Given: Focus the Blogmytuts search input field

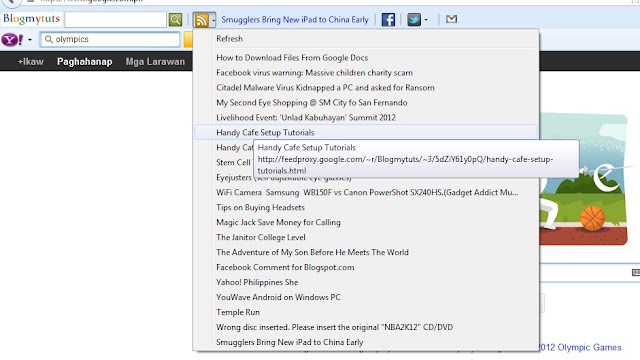Looking at the screenshot, I should [116, 20].
